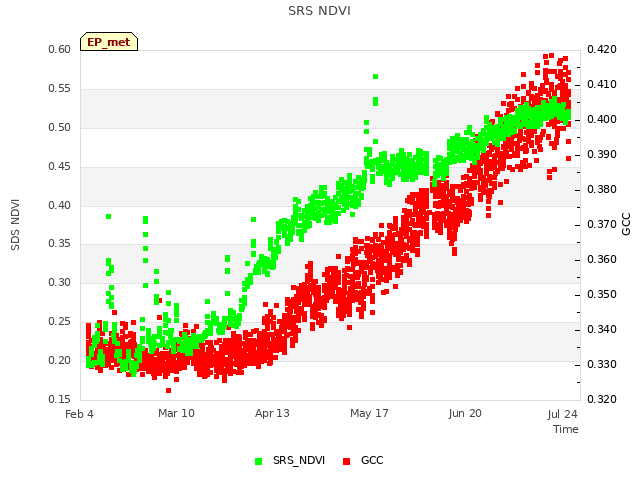Image resolution: width=640 pixels, height=480 pixels.
Task: Click the 0.25 left axis value
Action: pos(60,322)
